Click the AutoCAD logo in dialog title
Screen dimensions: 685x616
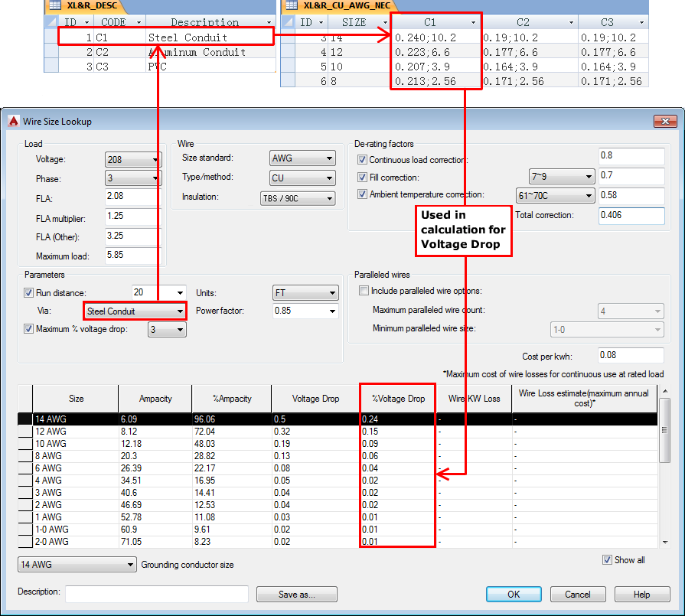(14, 121)
